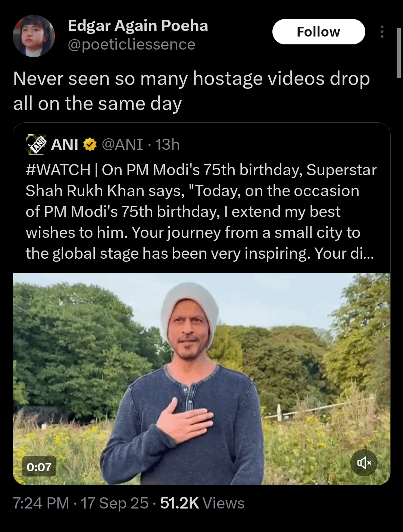
Task: Open the @poeticliessence handle
Action: click(131, 44)
